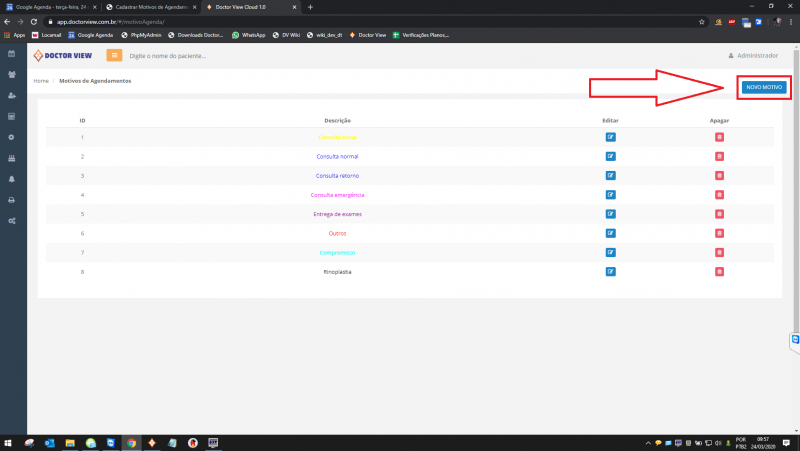Delete the Outros appointment reason
Screen dimensions: 800x451
coord(719,233)
